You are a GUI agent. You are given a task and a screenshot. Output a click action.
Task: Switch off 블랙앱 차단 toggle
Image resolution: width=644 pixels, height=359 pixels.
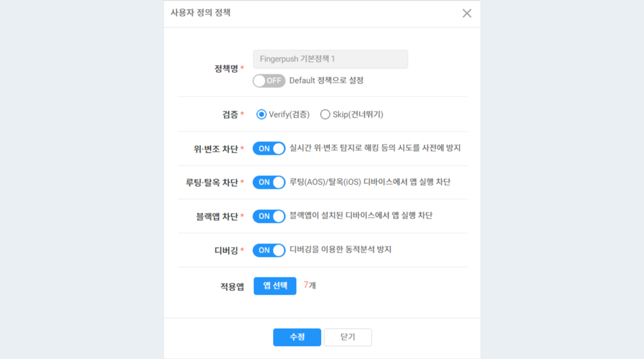[x=269, y=216]
